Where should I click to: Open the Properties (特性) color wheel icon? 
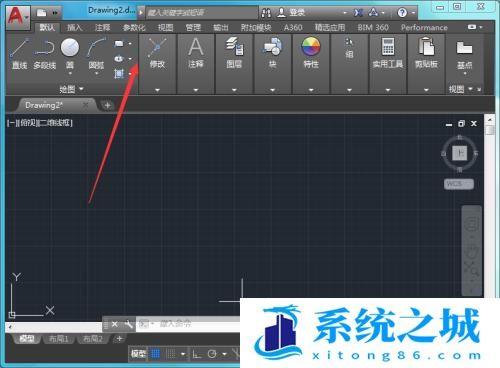[x=311, y=47]
